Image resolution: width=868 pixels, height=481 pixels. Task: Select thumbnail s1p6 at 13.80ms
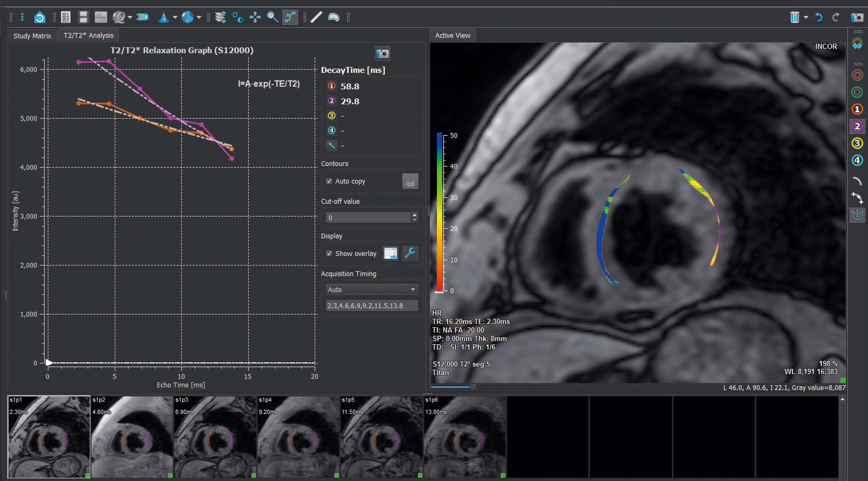(465, 437)
